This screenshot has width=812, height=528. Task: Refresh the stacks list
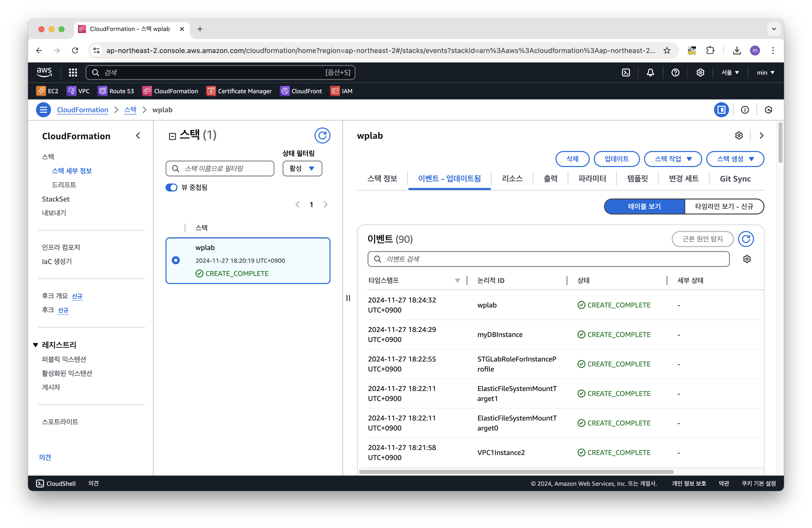[x=322, y=135]
